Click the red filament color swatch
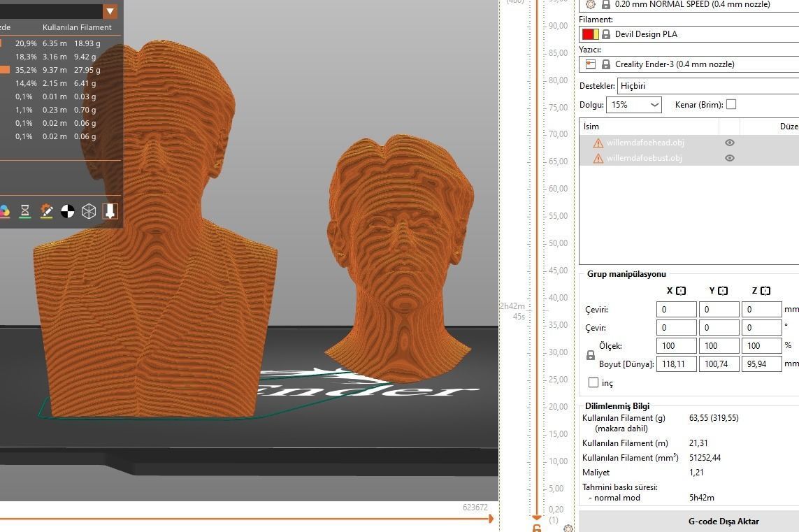 tap(587, 34)
